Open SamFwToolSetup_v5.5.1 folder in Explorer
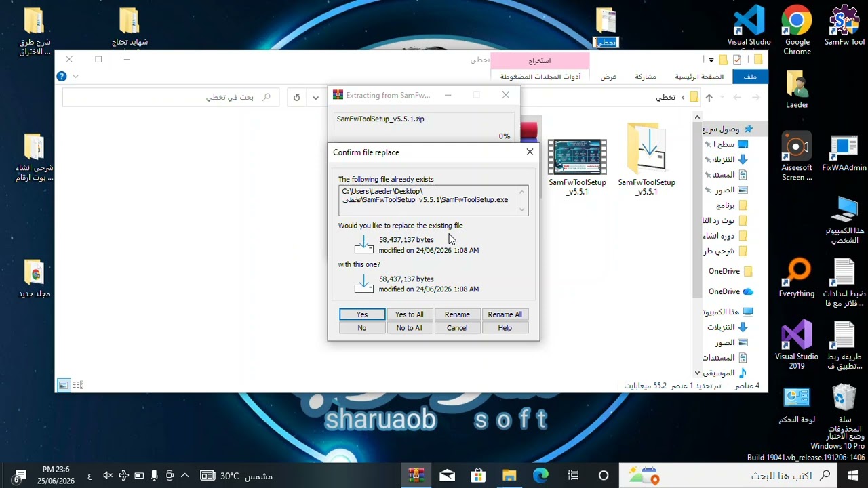Image resolution: width=868 pixels, height=488 pixels. 646,159
